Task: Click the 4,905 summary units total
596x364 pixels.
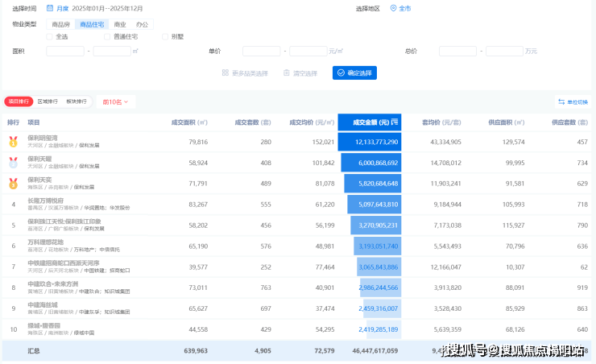Action: point(263,350)
